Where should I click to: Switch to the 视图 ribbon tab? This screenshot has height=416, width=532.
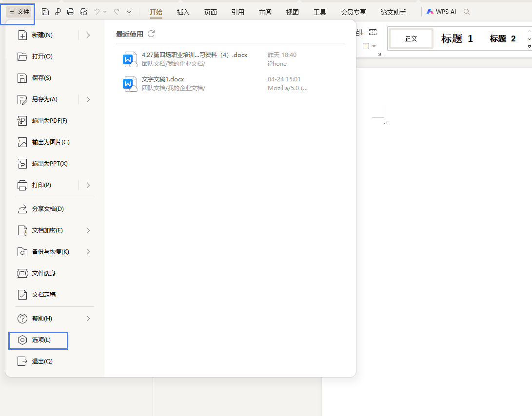tap(293, 12)
